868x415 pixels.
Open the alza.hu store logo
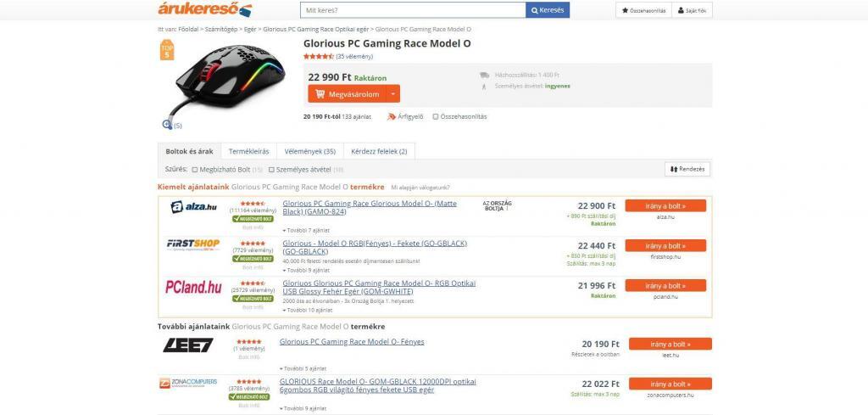click(194, 207)
